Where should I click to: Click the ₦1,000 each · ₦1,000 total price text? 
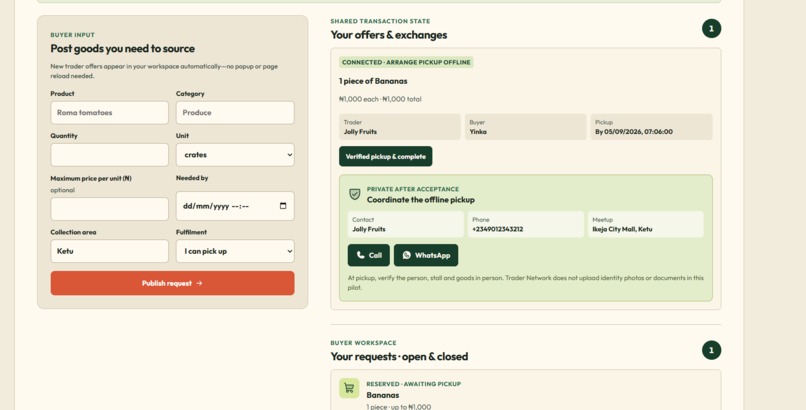(x=380, y=99)
